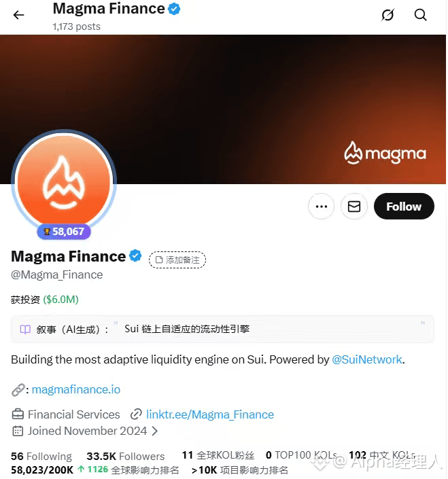
Task: Expand the AI-generated narrative box
Action: [x=222, y=329]
